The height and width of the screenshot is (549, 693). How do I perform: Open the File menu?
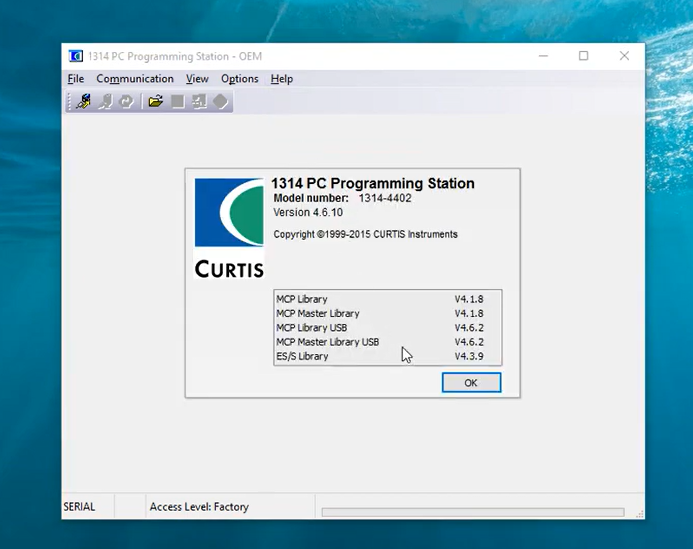76,79
